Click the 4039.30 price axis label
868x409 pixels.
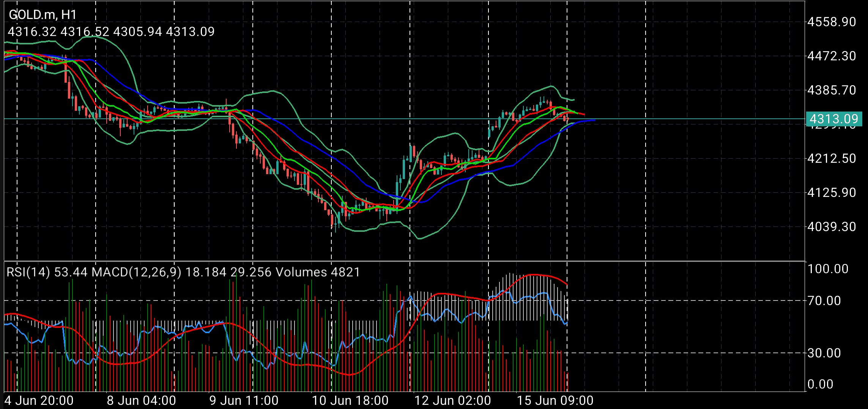tap(832, 227)
